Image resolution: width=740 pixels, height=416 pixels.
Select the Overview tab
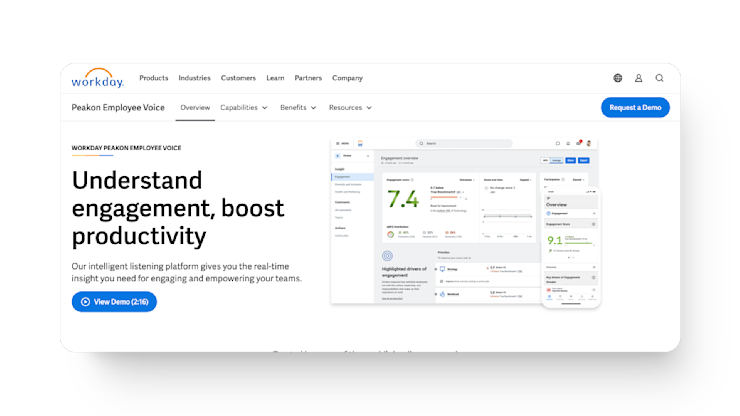click(195, 108)
